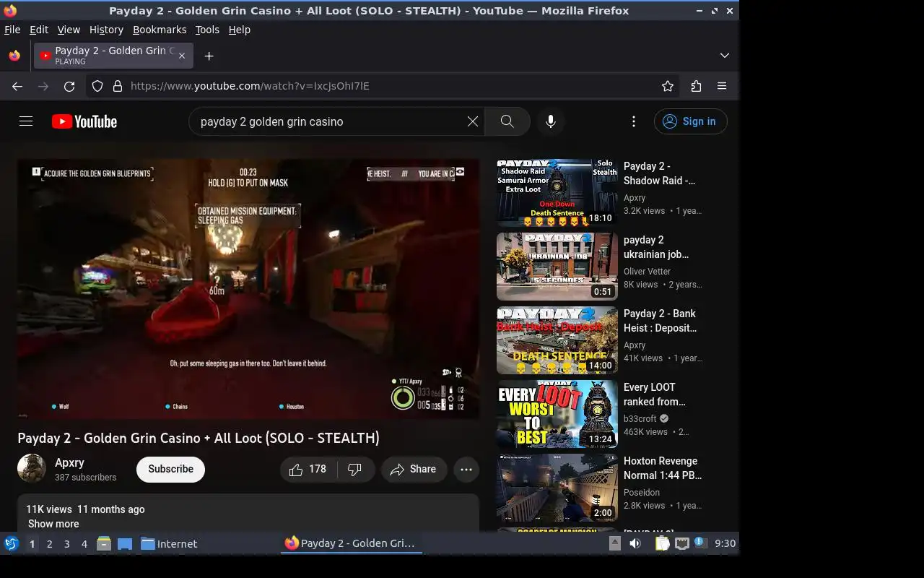Open the Tools menu
The height and width of the screenshot is (578, 924).
(x=207, y=30)
